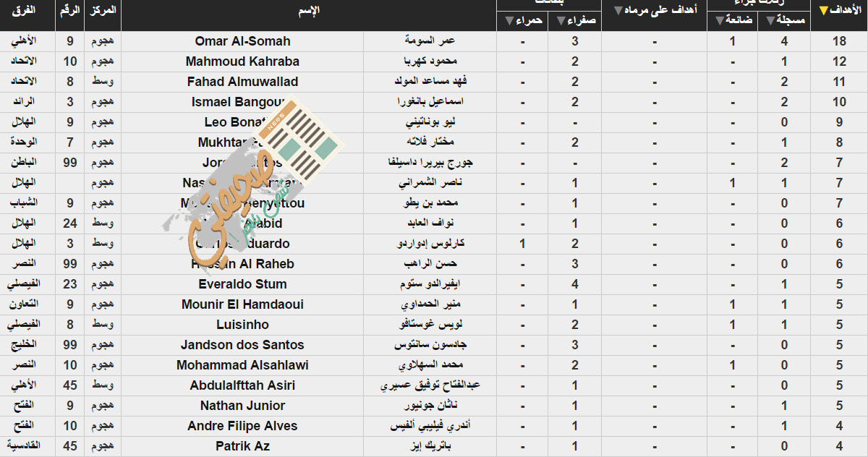868x457 pixels.
Task: Select player name Mahmoud Kahraba
Action: [x=242, y=61]
